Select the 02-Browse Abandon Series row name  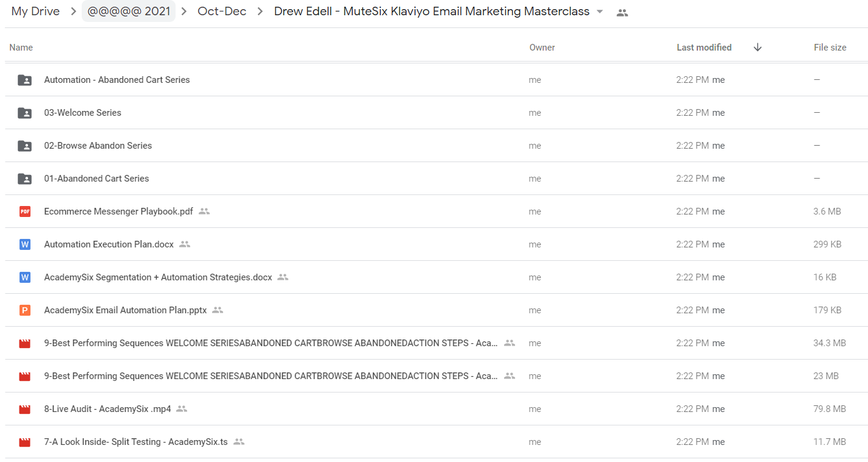pos(98,146)
